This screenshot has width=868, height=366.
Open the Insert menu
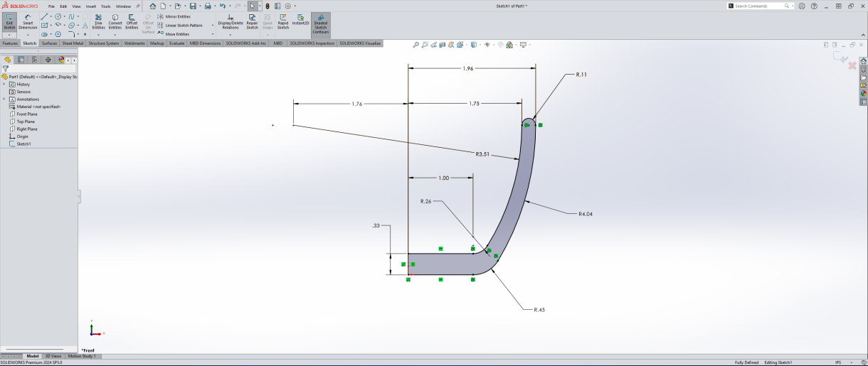pyautogui.click(x=90, y=6)
